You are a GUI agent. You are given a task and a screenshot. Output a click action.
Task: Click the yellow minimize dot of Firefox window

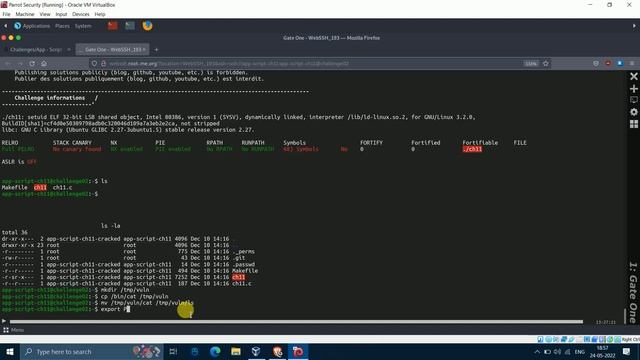tap(11, 38)
